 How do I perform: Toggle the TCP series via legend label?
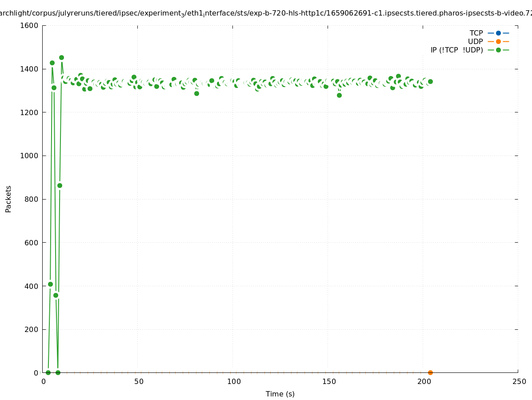click(x=476, y=33)
